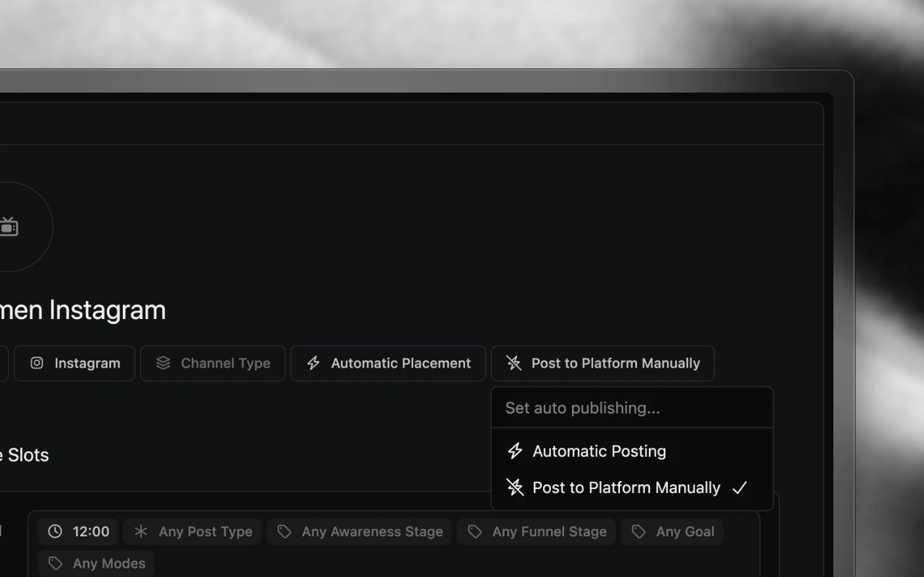Screen dimensions: 924x577
Task: Click the tag icon for Any Goal
Action: [x=638, y=532]
